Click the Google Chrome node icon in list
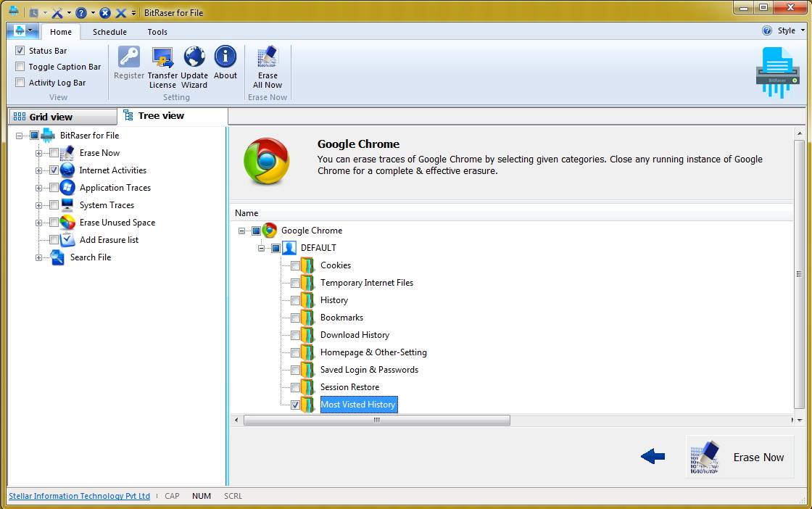The height and width of the screenshot is (509, 812). point(269,231)
